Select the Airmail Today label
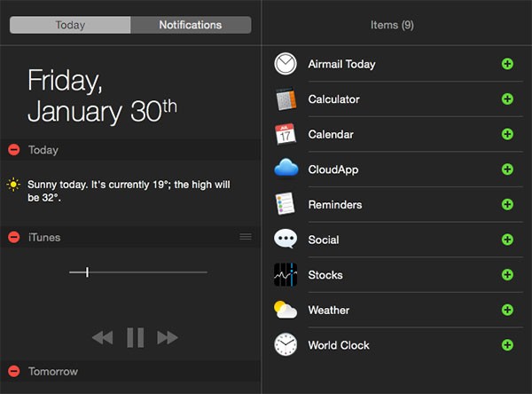 click(x=341, y=64)
